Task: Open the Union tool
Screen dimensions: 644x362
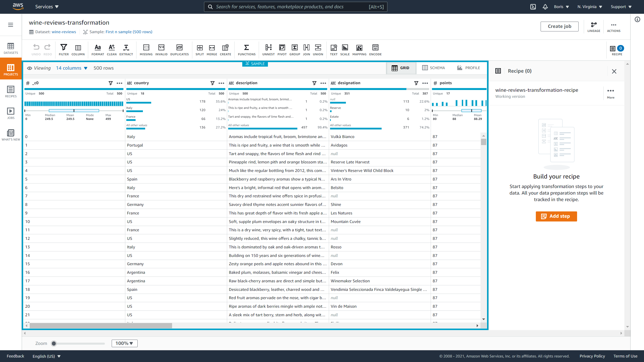Action: tap(318, 50)
